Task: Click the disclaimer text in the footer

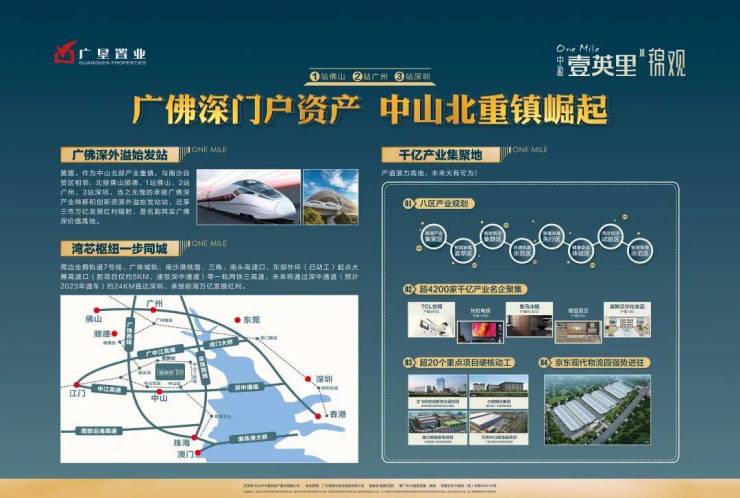Action: tap(370, 489)
